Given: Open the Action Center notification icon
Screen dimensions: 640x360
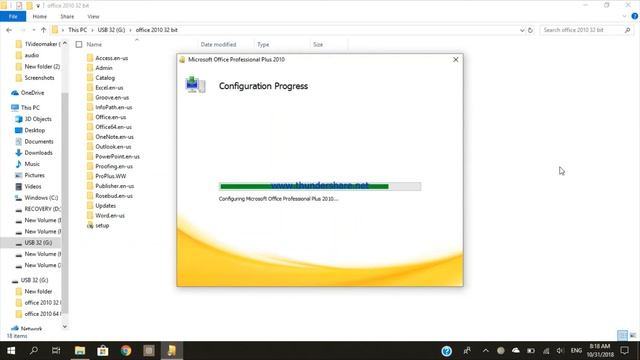Looking at the screenshot, I should pyautogui.click(x=624, y=350).
